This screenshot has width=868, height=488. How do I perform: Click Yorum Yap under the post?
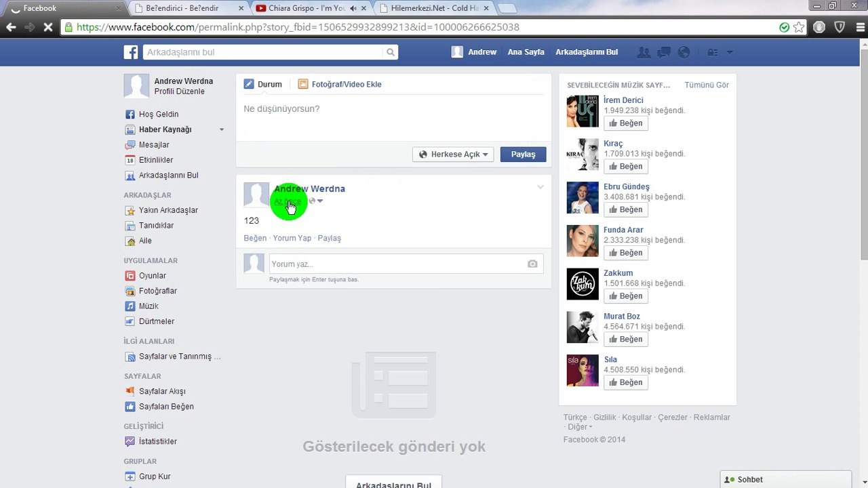292,239
